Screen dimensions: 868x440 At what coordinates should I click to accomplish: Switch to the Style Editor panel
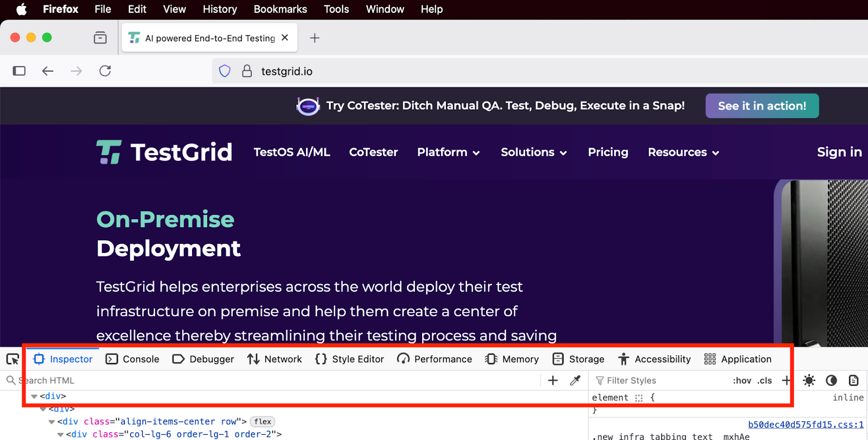coord(349,359)
